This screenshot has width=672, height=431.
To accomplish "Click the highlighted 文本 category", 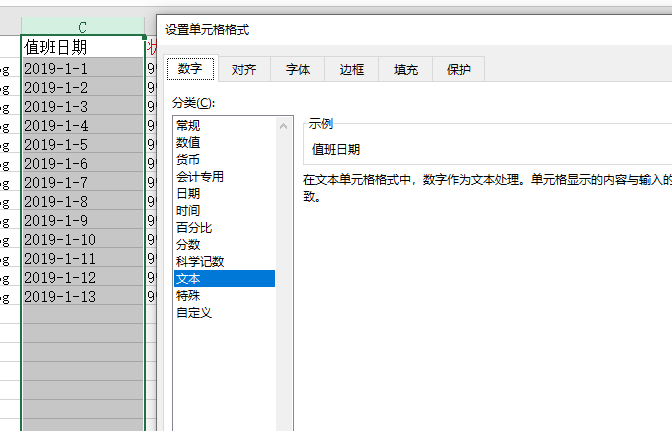I will click(188, 279).
